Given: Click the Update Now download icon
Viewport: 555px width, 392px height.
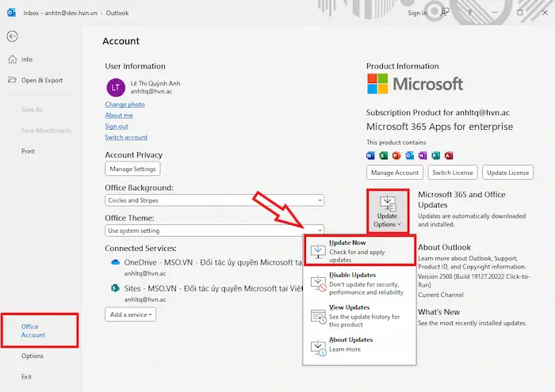Looking at the screenshot, I should tap(318, 251).
